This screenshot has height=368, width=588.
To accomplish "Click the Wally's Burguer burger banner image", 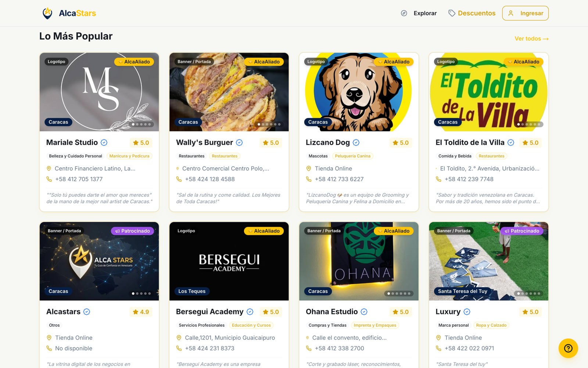I will coord(229,92).
